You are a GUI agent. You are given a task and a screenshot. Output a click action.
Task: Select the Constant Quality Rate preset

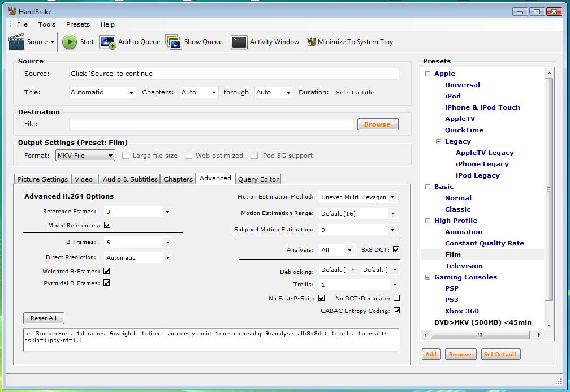[484, 243]
